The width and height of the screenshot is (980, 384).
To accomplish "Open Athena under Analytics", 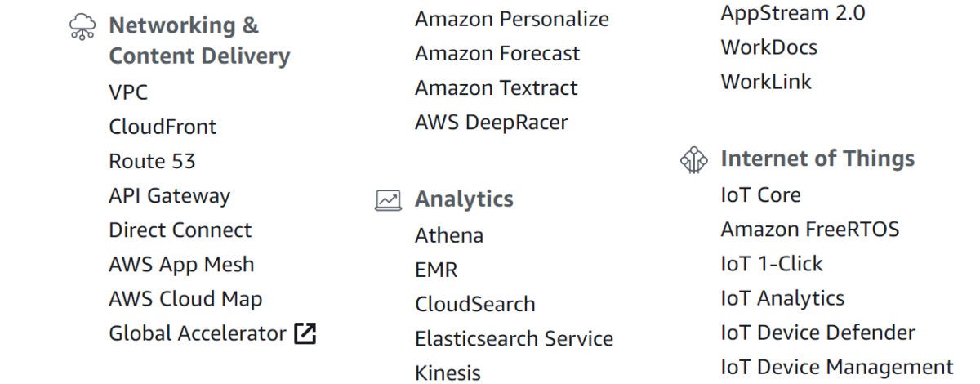I will click(x=449, y=235).
